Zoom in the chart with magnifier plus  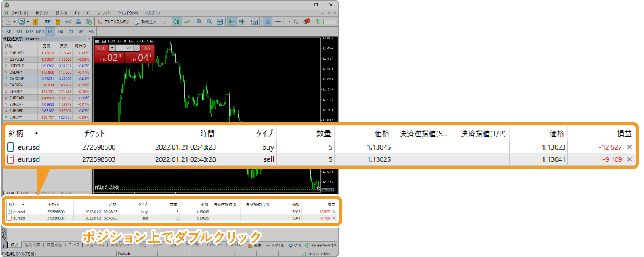tap(199, 22)
